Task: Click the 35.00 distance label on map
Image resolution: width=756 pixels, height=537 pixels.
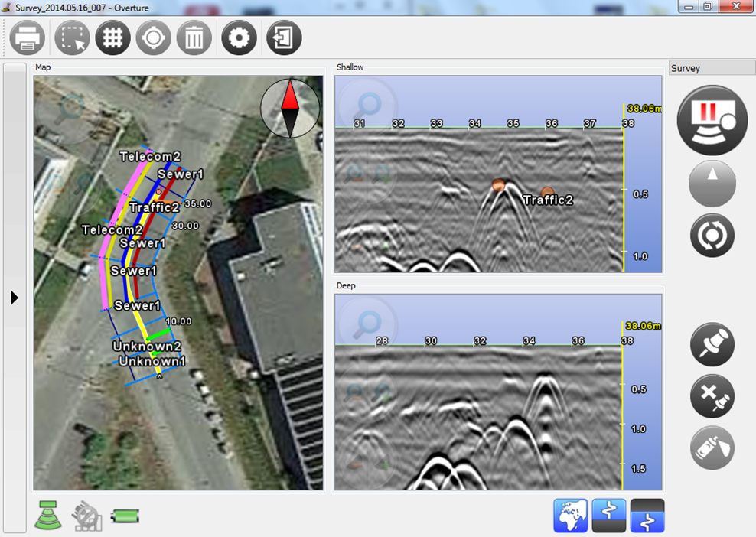Action: click(198, 203)
